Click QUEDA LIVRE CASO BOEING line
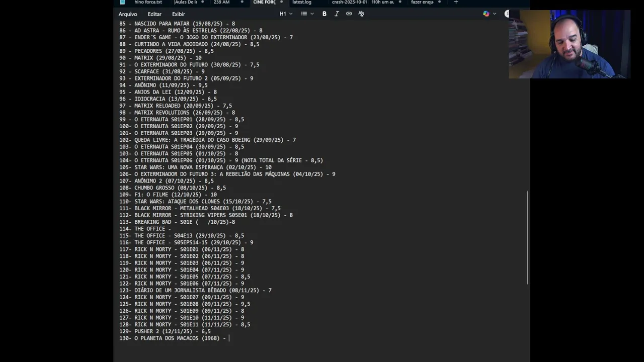This screenshot has width=644, height=362. coord(207,140)
